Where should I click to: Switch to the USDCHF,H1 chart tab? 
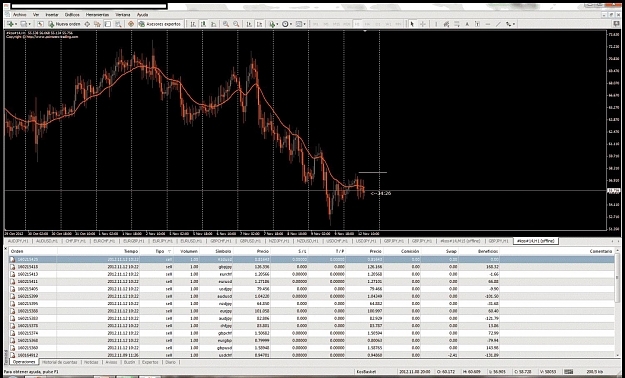pos(337,241)
